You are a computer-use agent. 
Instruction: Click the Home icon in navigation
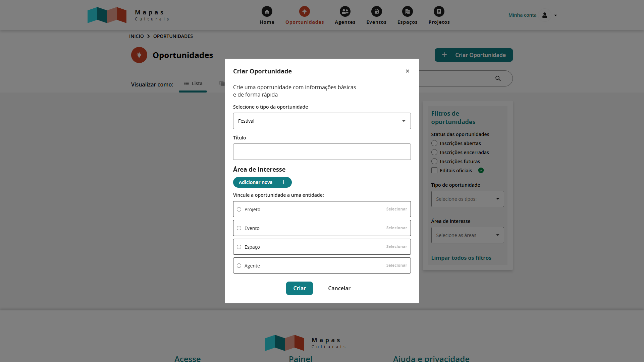[267, 11]
